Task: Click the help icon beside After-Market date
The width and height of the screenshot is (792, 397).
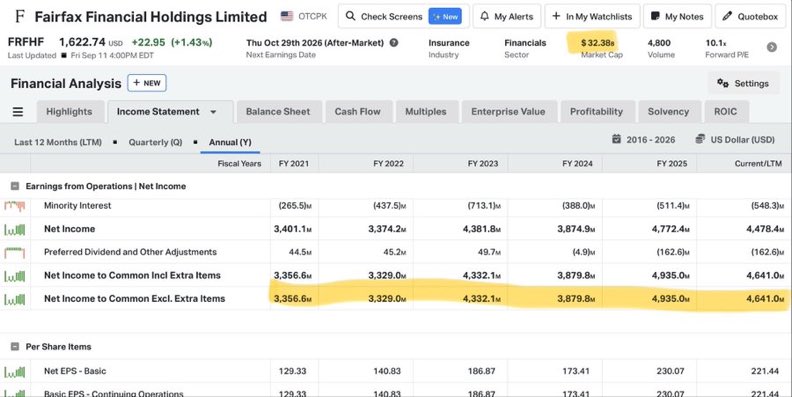Action: coord(394,43)
